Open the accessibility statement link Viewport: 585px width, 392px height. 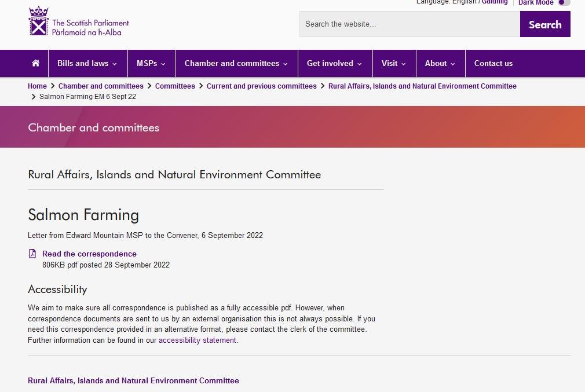point(197,340)
